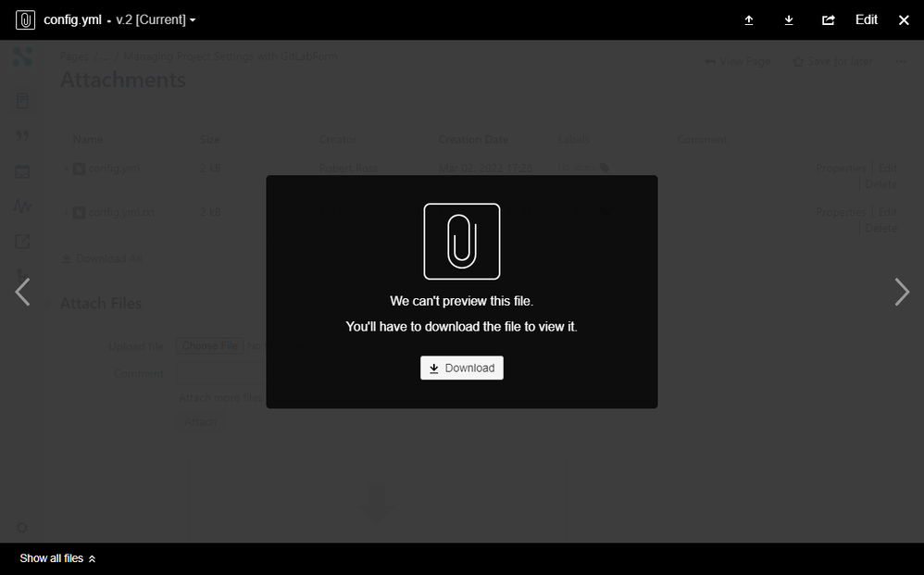The height and width of the screenshot is (575, 924).
Task: Click the dimmed Choose File button
Action: click(209, 345)
